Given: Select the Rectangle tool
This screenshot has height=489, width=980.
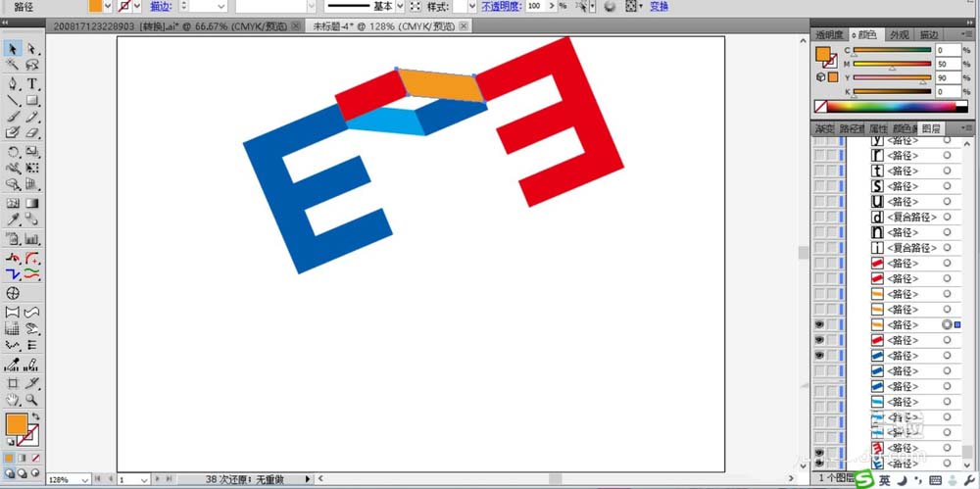Looking at the screenshot, I should click(32, 100).
